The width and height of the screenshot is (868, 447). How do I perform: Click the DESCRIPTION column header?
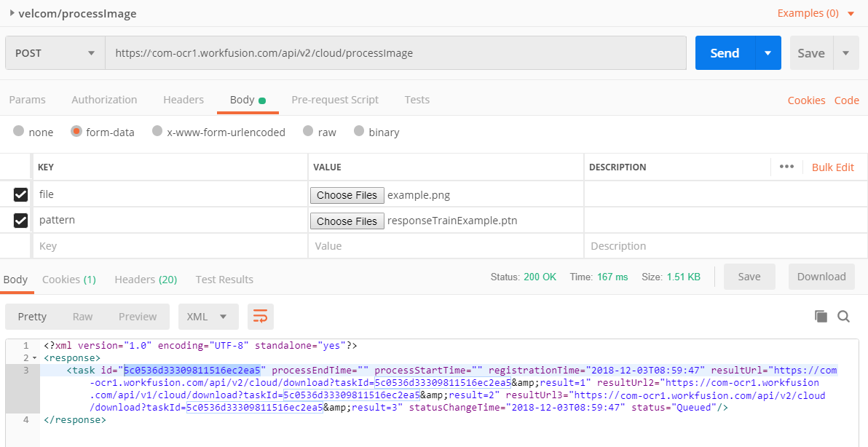tap(618, 167)
